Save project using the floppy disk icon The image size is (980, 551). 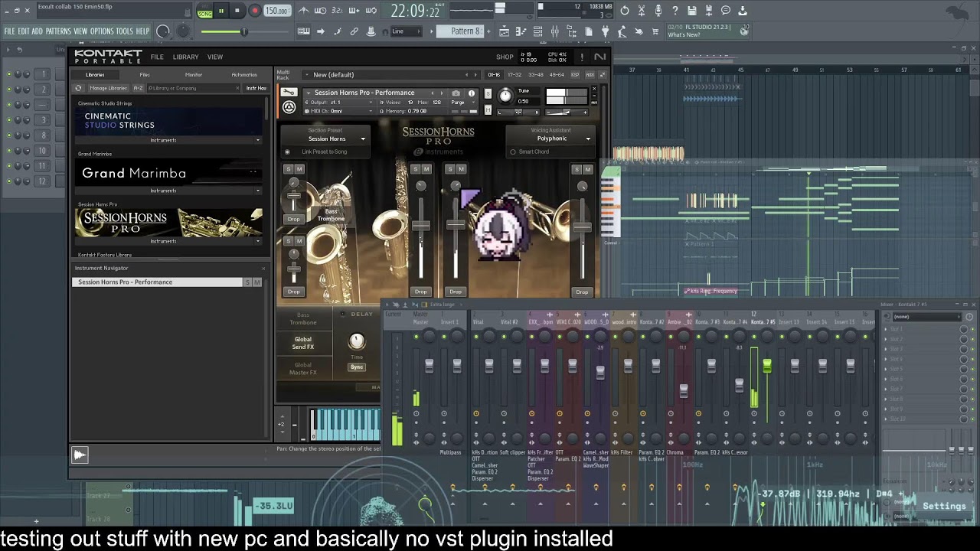tap(692, 11)
